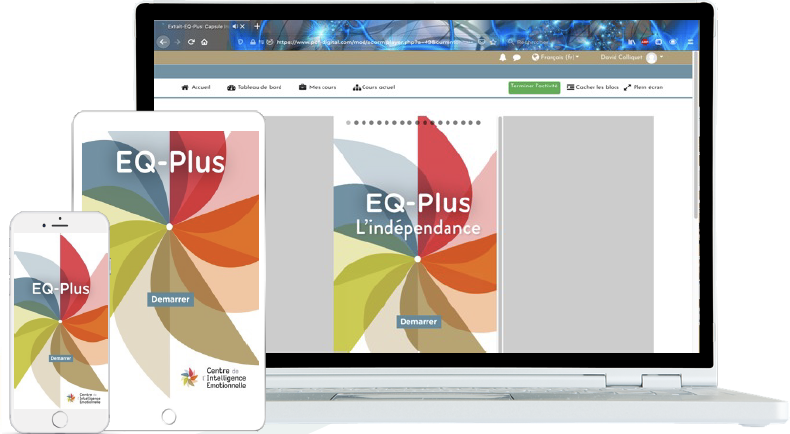The height and width of the screenshot is (434, 790).
Task: Click the EQ-Plus title on tablet
Action: pos(170,162)
